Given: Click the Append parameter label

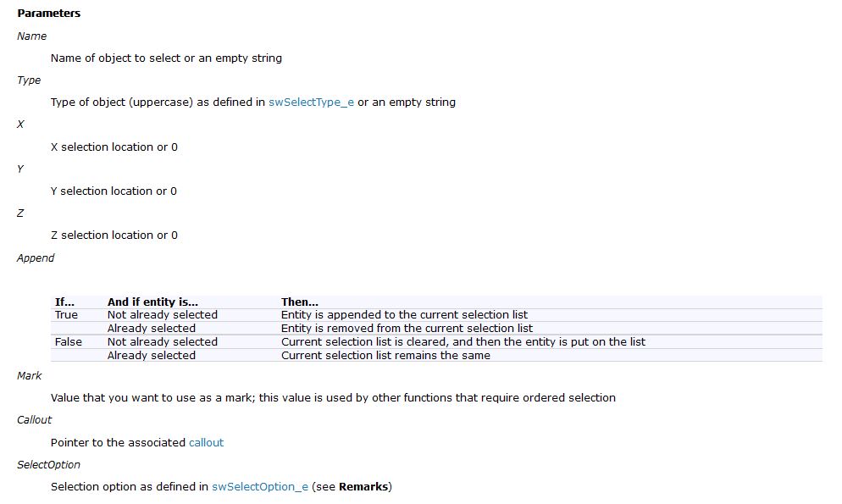Looking at the screenshot, I should click(x=36, y=258).
